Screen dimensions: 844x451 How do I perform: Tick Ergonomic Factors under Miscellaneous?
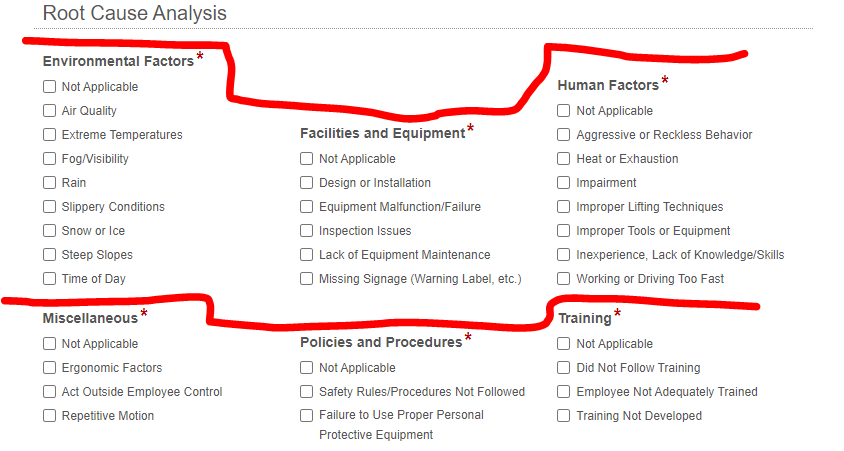pyautogui.click(x=49, y=368)
